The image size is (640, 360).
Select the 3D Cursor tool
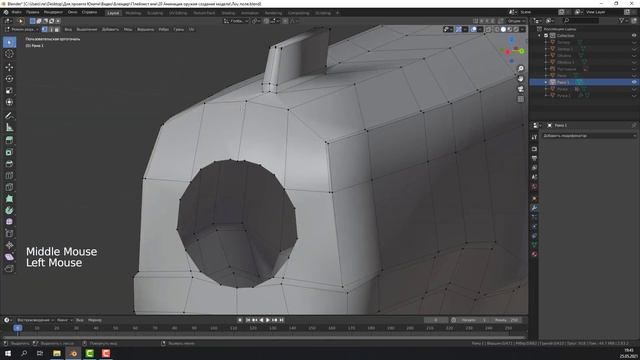[x=9, y=54]
